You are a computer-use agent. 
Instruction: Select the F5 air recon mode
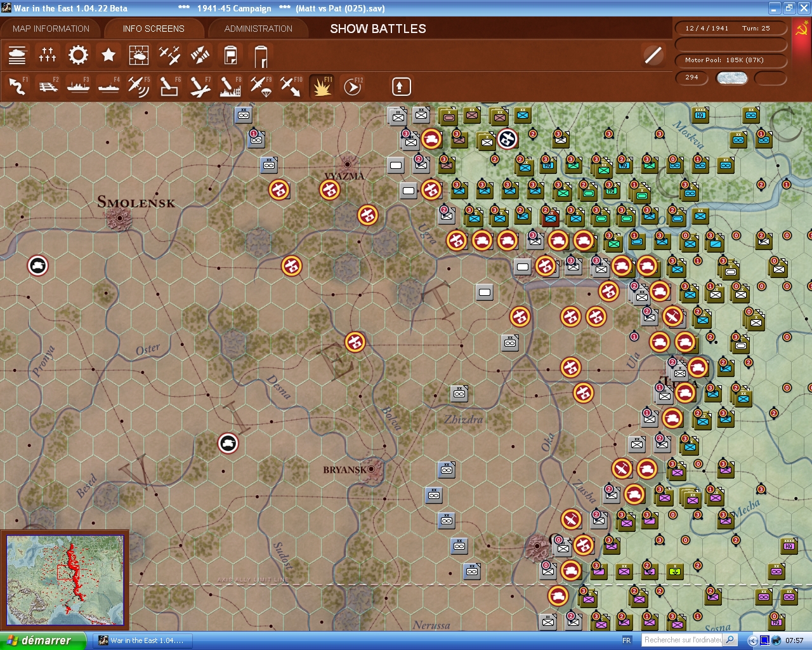click(x=139, y=86)
